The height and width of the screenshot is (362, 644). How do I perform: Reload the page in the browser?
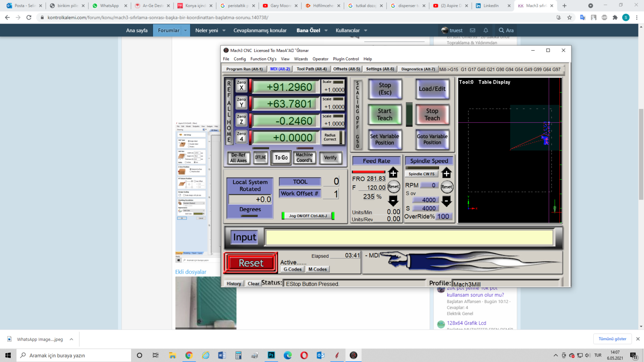pyautogui.click(x=29, y=18)
